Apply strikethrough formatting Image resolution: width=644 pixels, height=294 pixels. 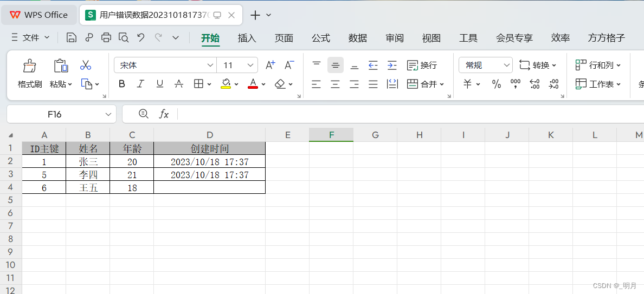click(x=179, y=84)
